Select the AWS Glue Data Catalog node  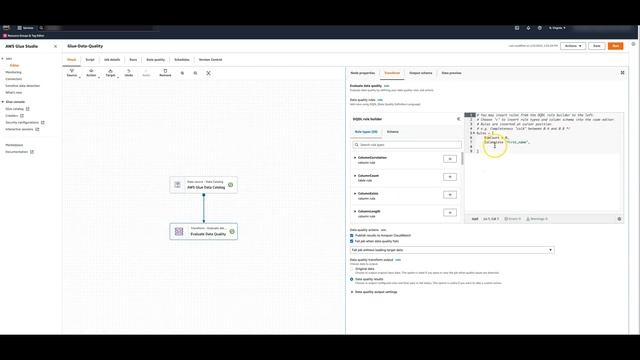[204, 185]
